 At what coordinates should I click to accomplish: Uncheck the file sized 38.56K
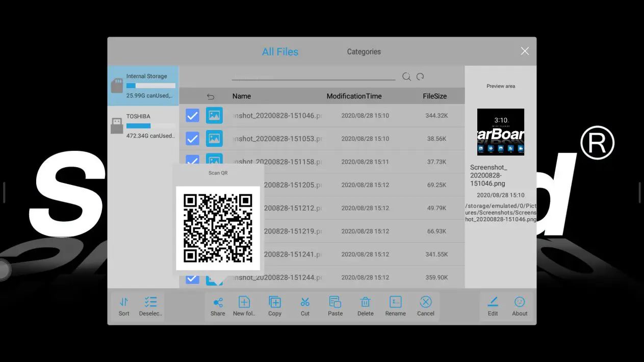[192, 139]
